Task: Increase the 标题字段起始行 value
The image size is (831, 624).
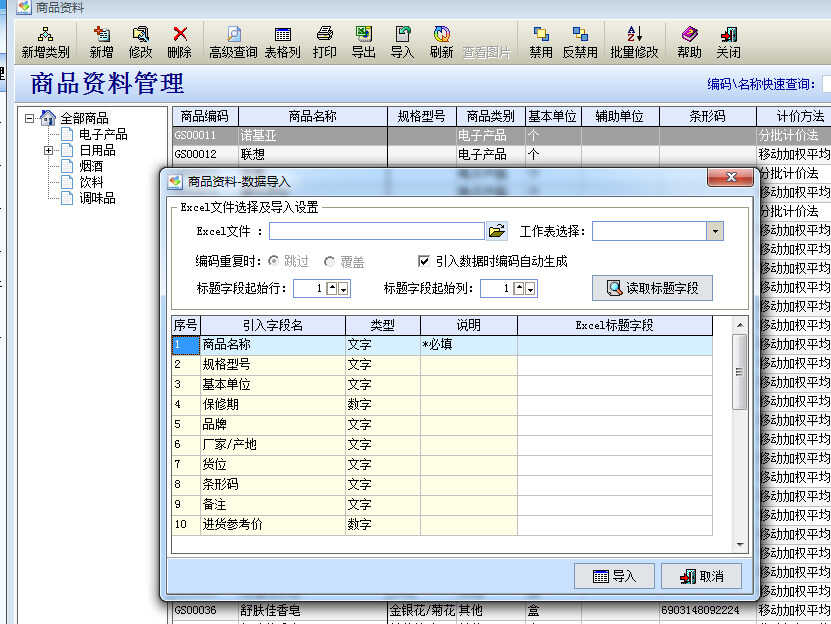Action: (332, 288)
